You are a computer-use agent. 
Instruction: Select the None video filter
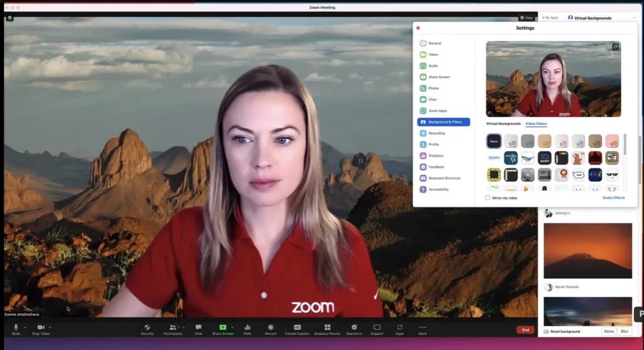coord(494,141)
